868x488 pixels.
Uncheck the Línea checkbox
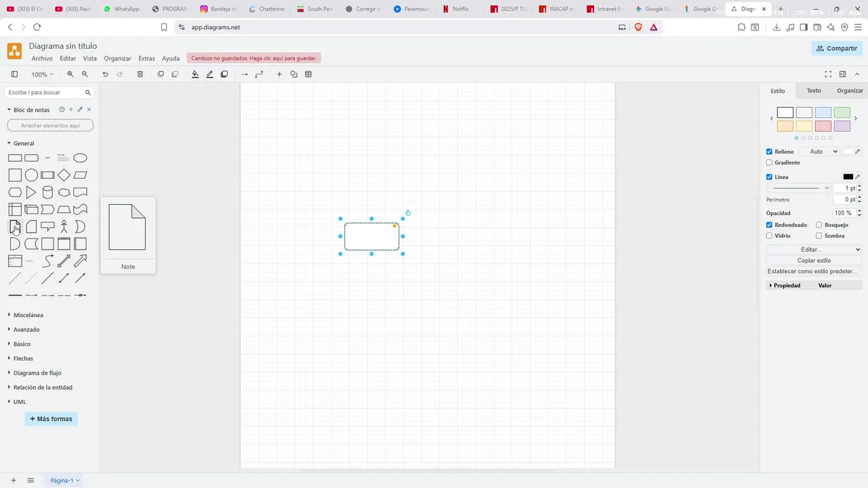[769, 177]
